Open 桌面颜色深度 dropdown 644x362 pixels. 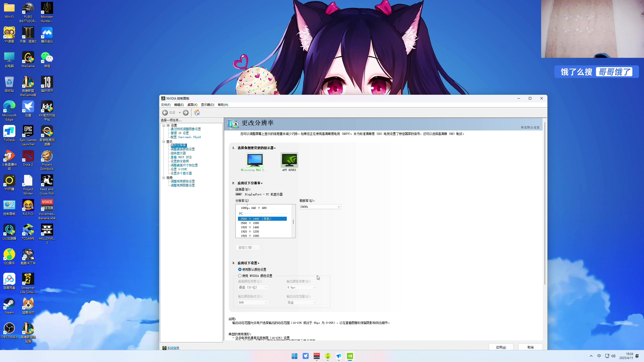point(253,287)
